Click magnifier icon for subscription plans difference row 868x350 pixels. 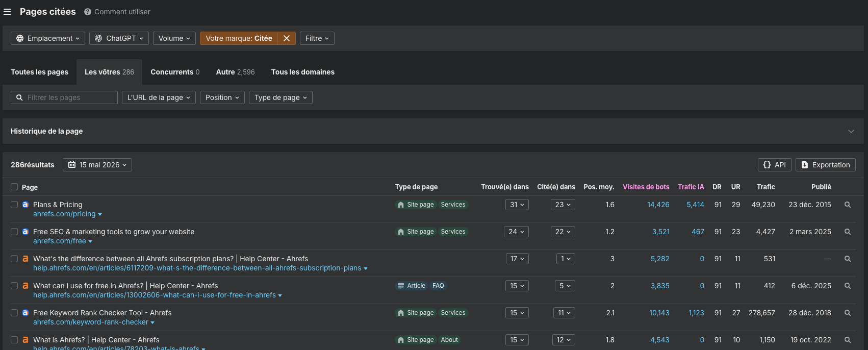click(848, 259)
